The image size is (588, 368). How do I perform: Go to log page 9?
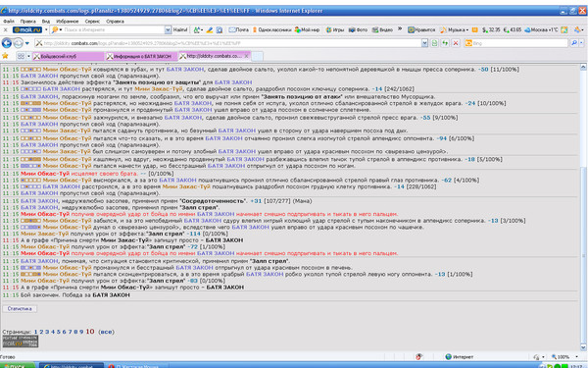point(81,332)
